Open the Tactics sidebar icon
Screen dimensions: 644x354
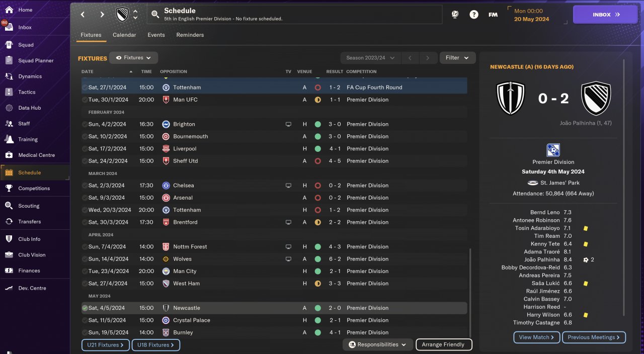pyautogui.click(x=9, y=92)
